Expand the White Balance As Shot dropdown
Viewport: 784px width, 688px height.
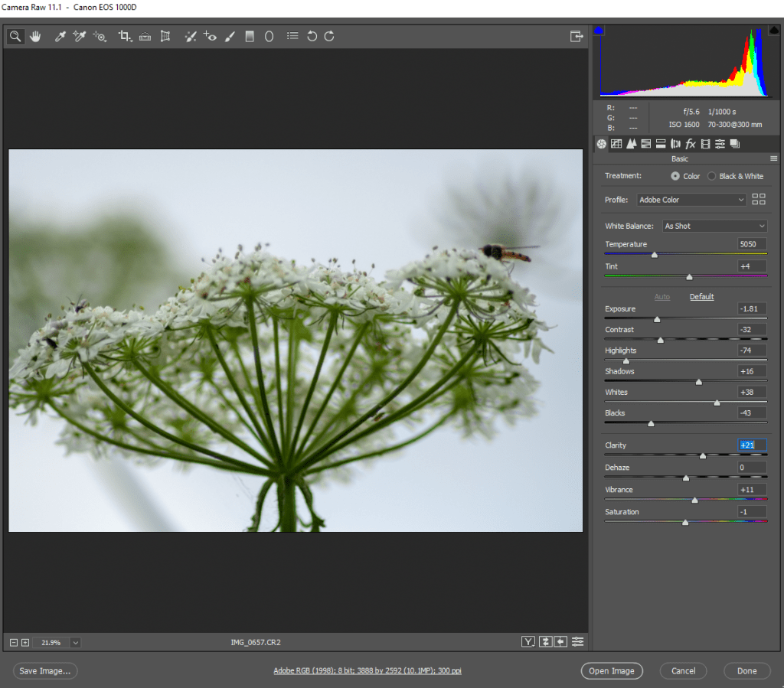tap(714, 226)
